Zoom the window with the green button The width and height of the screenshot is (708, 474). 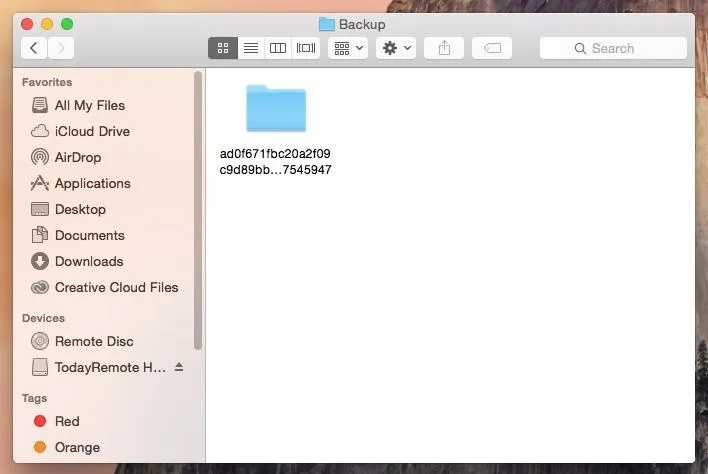coord(67,24)
